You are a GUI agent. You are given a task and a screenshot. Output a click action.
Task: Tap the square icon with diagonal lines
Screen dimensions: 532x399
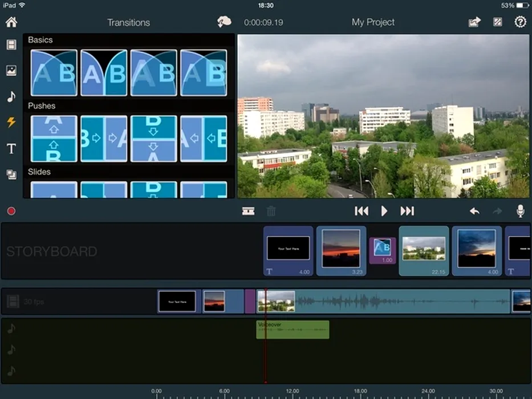pyautogui.click(x=497, y=22)
